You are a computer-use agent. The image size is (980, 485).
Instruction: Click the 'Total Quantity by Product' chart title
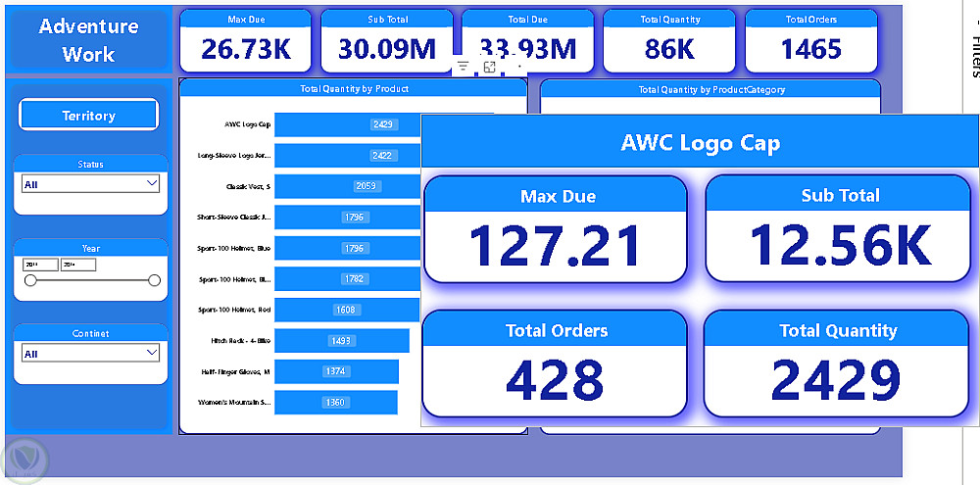pos(355,89)
